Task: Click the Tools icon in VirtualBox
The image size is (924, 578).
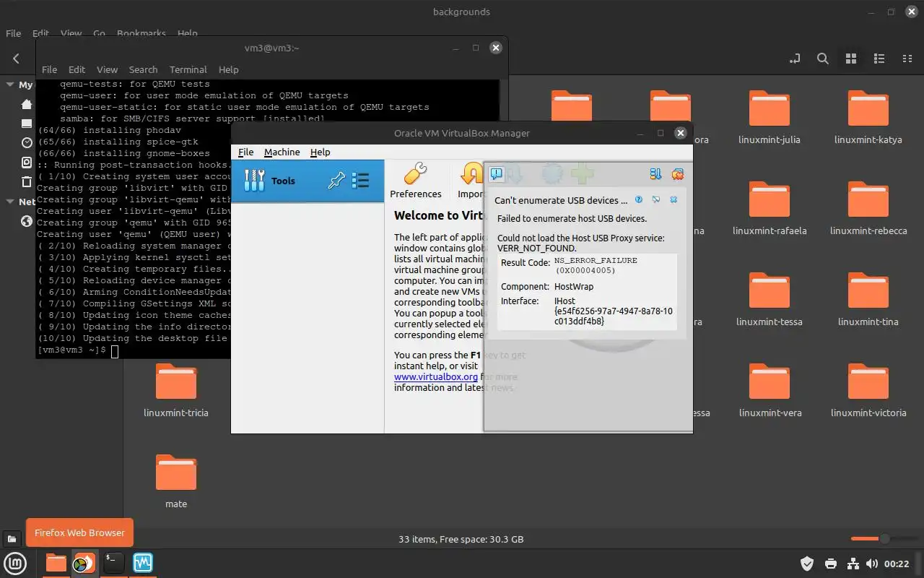Action: pyautogui.click(x=254, y=181)
